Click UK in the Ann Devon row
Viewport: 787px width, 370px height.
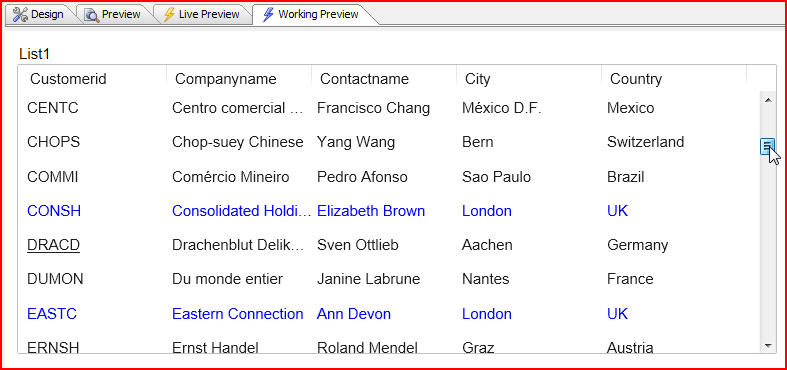(617, 314)
